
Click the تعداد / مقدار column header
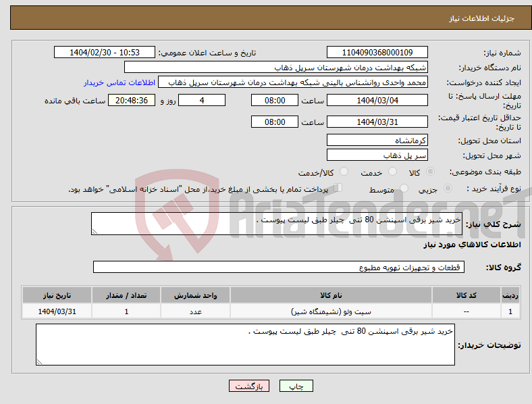point(126,295)
